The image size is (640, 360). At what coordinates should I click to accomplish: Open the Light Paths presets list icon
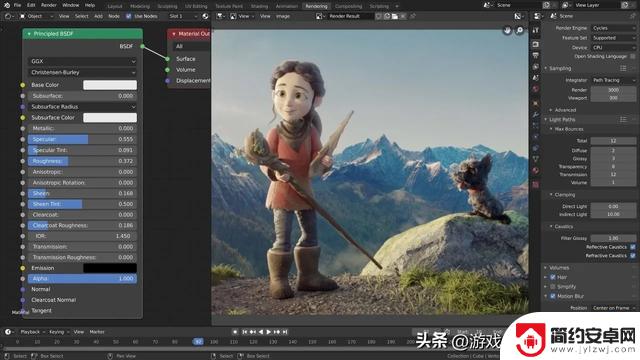tap(623, 120)
